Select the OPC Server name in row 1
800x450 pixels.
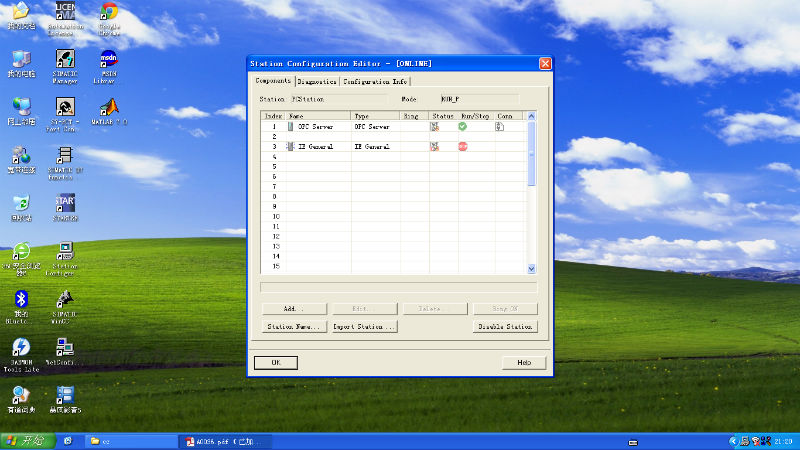(x=315, y=127)
